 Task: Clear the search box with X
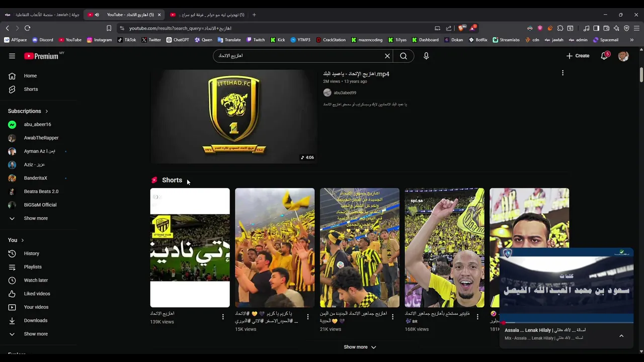pyautogui.click(x=387, y=56)
